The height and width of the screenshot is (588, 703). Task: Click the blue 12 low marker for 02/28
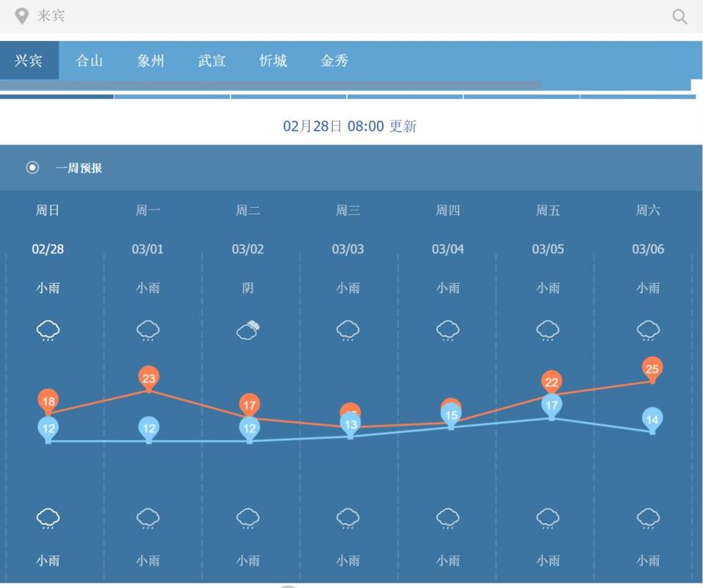point(48,429)
